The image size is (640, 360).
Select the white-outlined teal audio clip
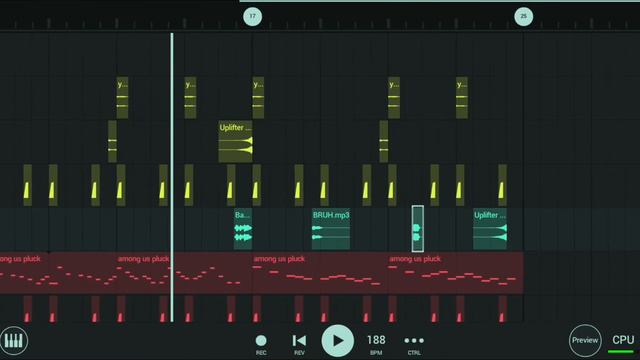pos(418,229)
